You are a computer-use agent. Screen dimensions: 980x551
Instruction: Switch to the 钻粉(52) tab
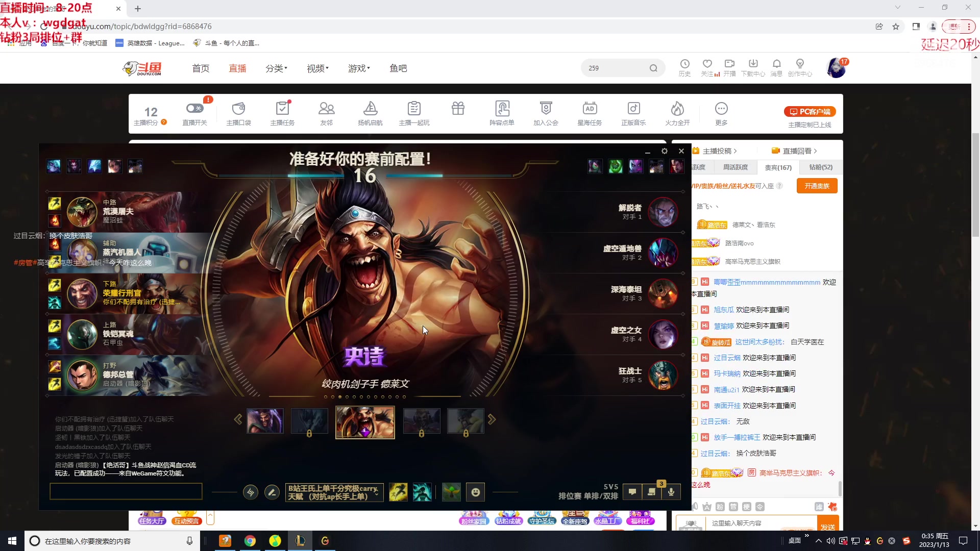820,167
